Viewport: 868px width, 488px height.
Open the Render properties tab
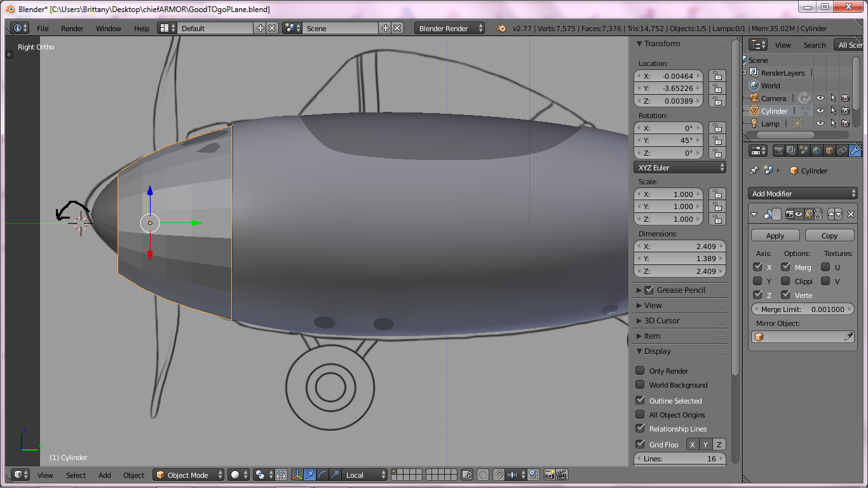(779, 151)
